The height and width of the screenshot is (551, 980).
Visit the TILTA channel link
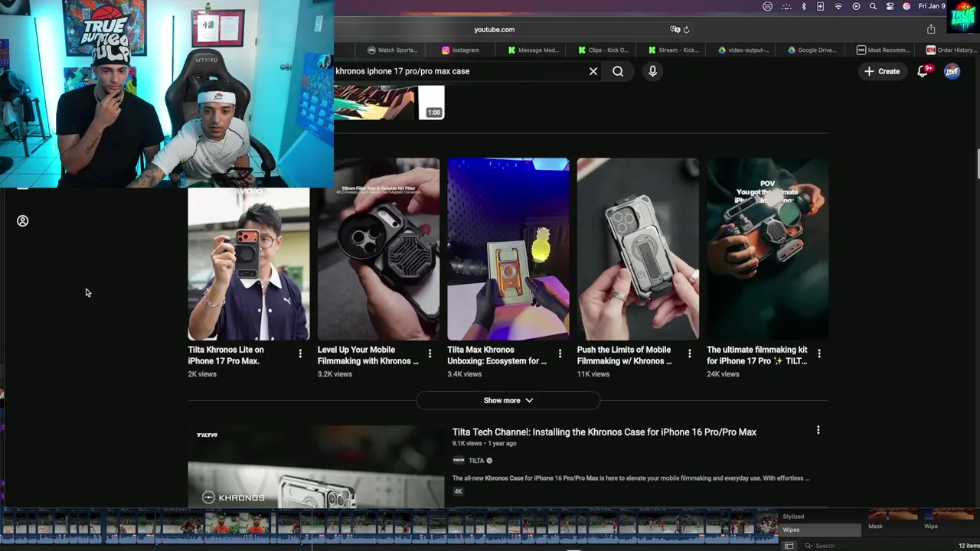tap(476, 461)
